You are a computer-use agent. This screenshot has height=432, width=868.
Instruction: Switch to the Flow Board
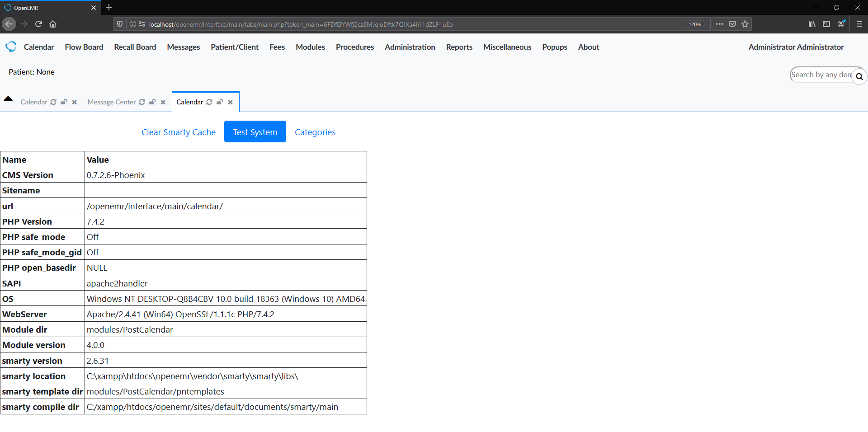point(83,47)
